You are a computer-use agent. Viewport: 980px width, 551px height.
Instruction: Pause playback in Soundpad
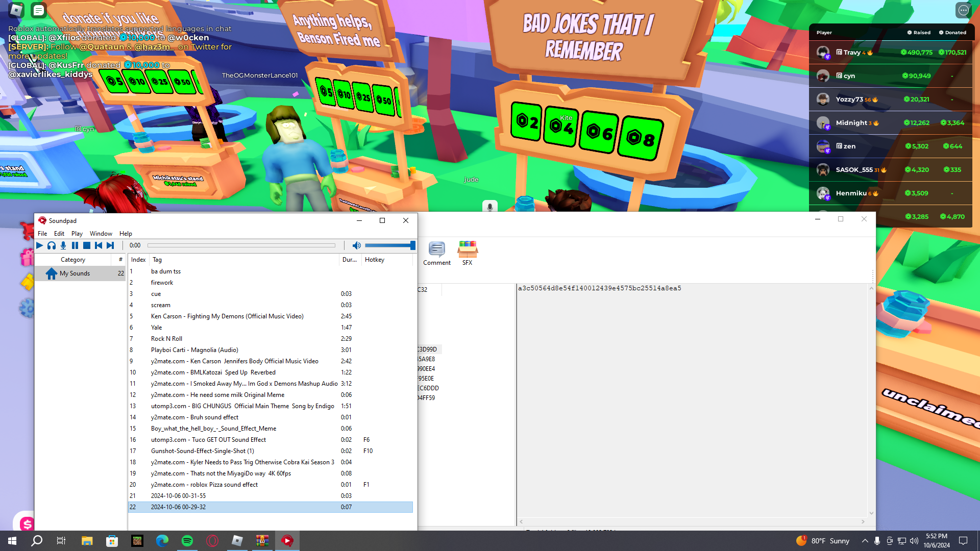[x=75, y=245]
